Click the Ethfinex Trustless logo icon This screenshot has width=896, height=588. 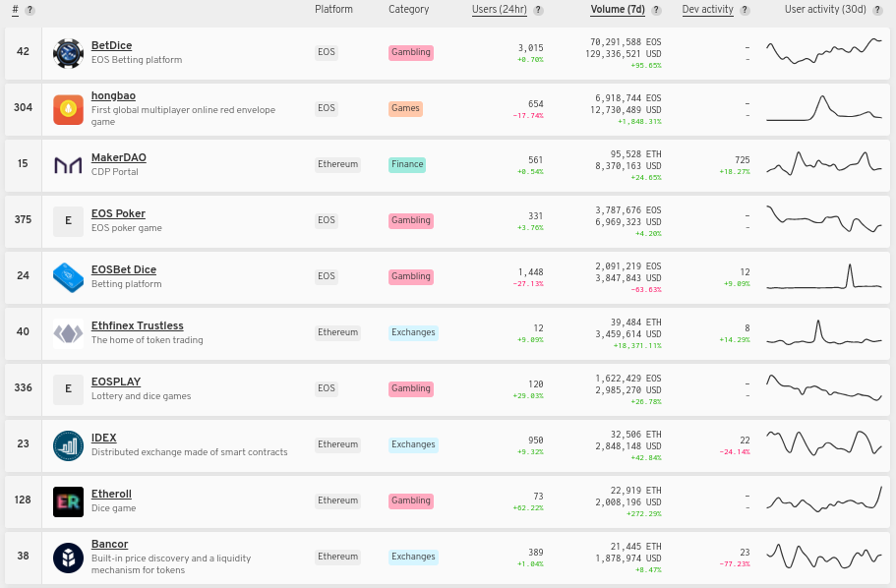coord(68,333)
